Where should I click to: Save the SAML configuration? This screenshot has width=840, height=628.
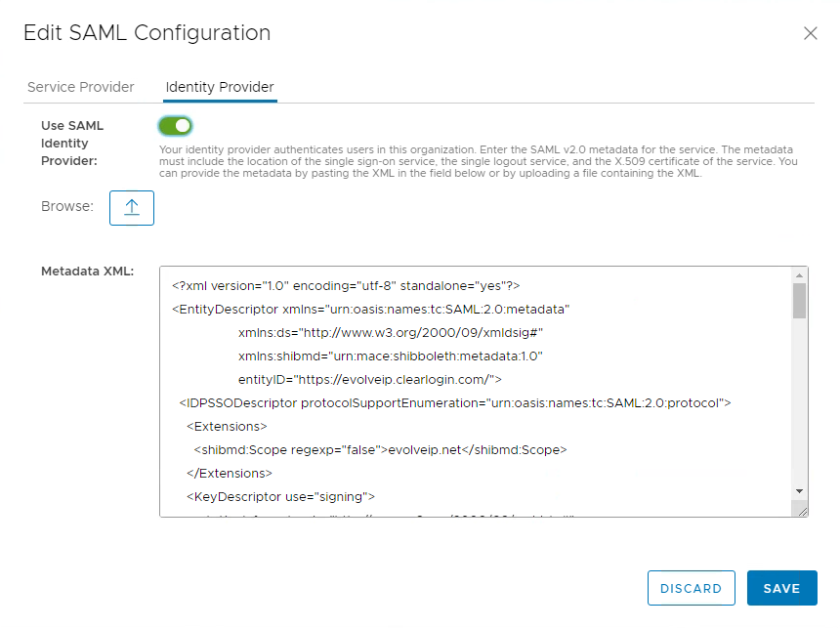click(x=781, y=588)
